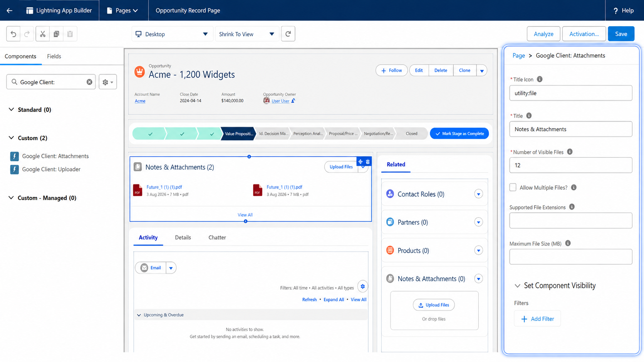Click the Contact Roles related list icon
The width and height of the screenshot is (644, 362).
(x=390, y=194)
